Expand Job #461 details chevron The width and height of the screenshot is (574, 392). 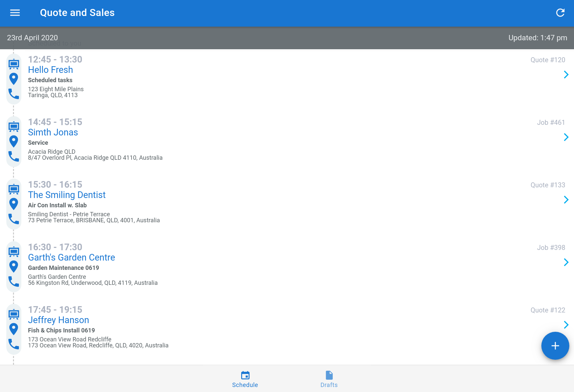(566, 137)
